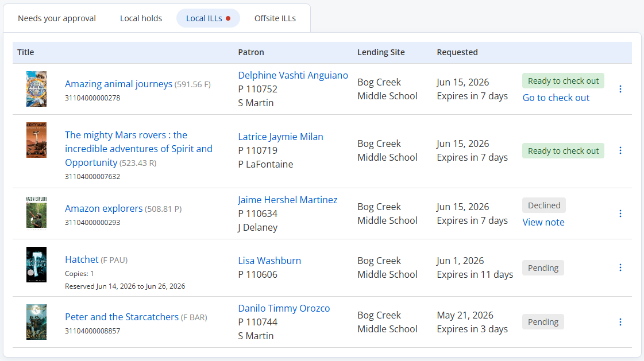Click Pending badge for Hatchet
Image resolution: width=644 pixels, height=361 pixels.
(543, 268)
